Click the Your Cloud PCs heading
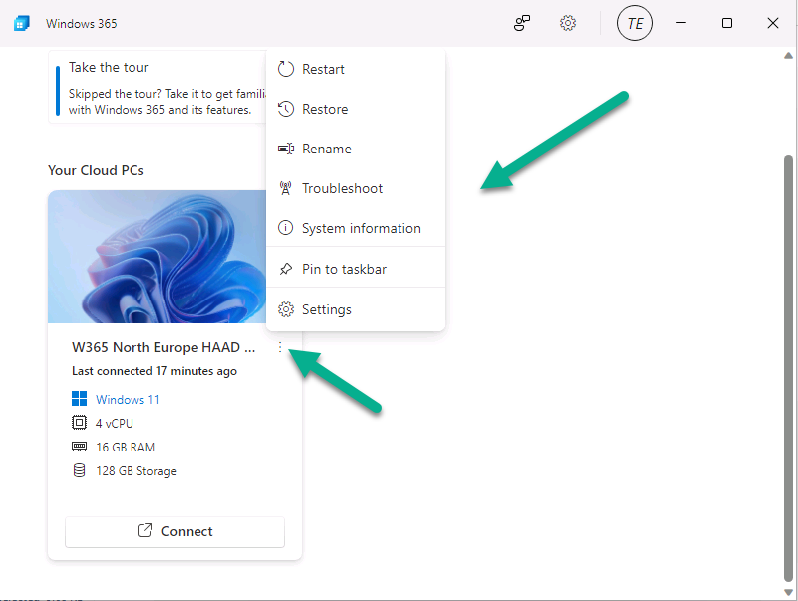The image size is (798, 601). click(96, 170)
